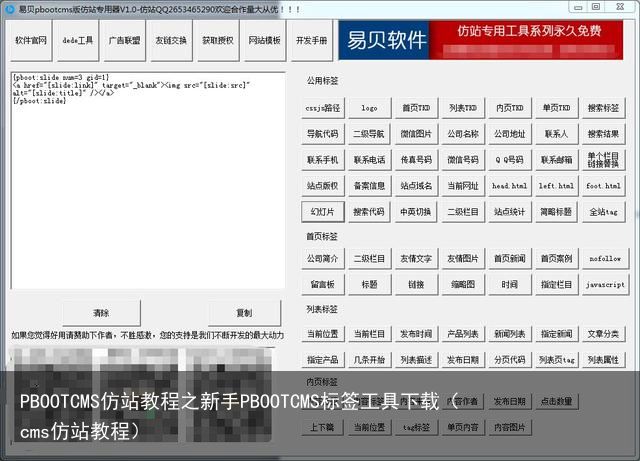Insert the 公司名称 tag
This screenshot has height=461, width=640.
point(463,134)
